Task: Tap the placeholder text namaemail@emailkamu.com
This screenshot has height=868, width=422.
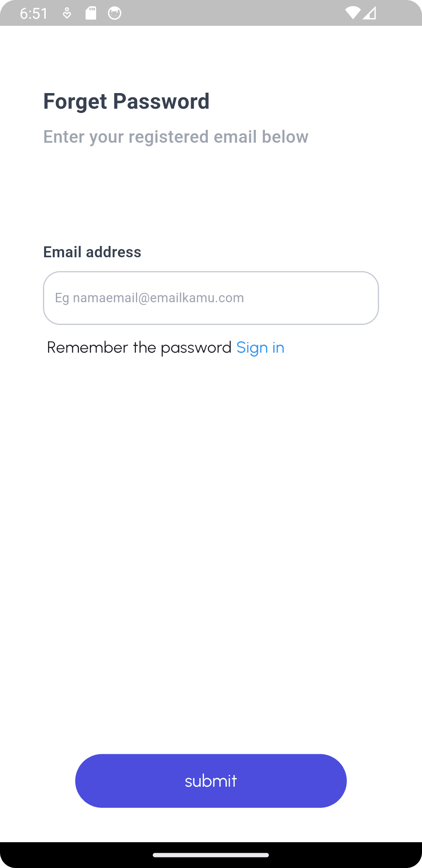Action: (158, 298)
